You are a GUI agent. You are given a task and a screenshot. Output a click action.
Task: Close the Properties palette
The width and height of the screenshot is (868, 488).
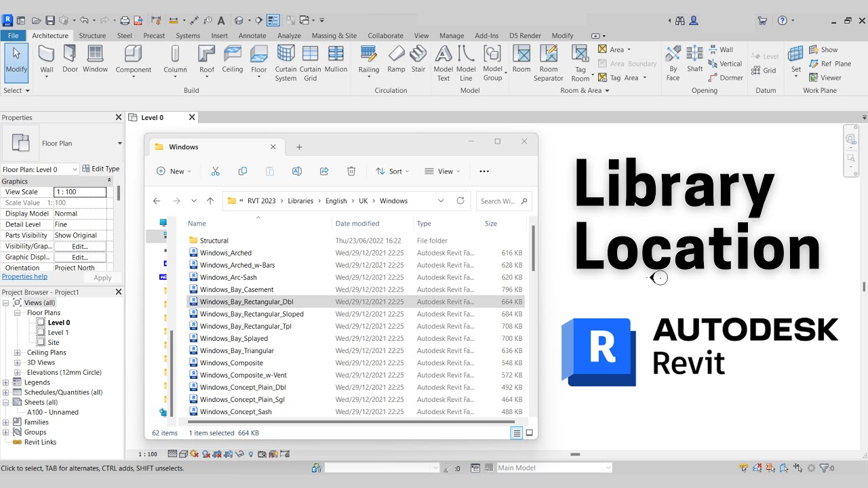[119, 117]
